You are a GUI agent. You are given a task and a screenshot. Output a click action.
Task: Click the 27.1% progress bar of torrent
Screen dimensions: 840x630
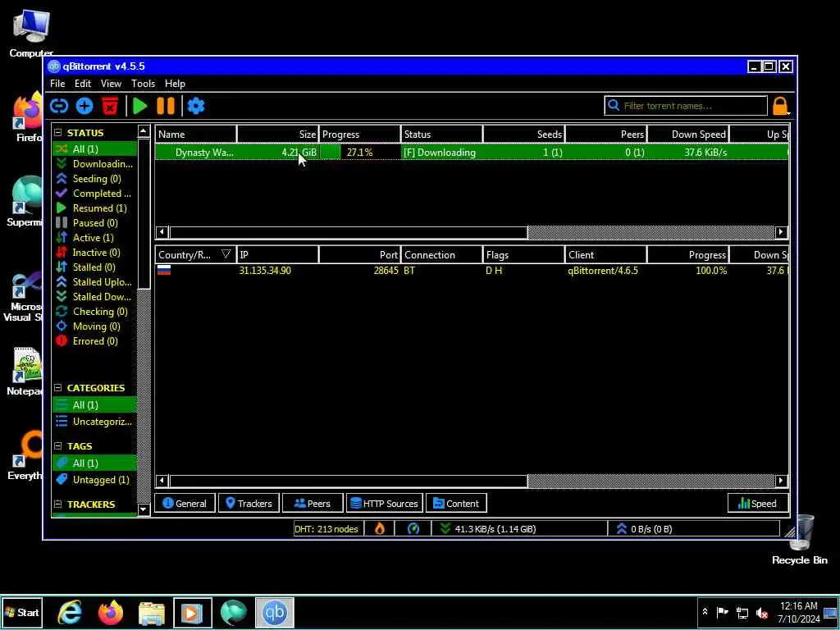click(359, 153)
